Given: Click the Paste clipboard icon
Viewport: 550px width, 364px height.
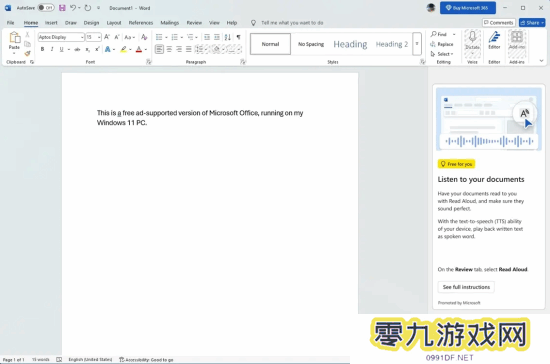Looking at the screenshot, I should coord(14,38).
